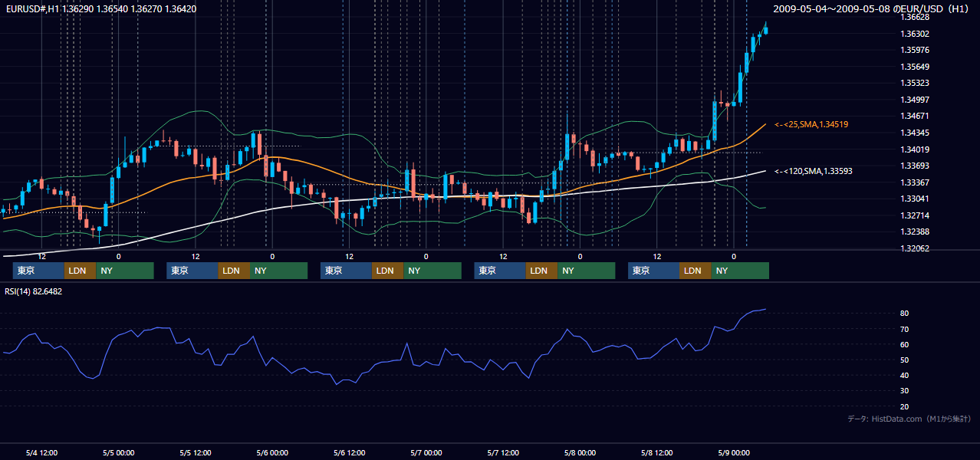Click RSI axis level 30
Image resolution: width=980 pixels, height=460 pixels.
pos(904,391)
